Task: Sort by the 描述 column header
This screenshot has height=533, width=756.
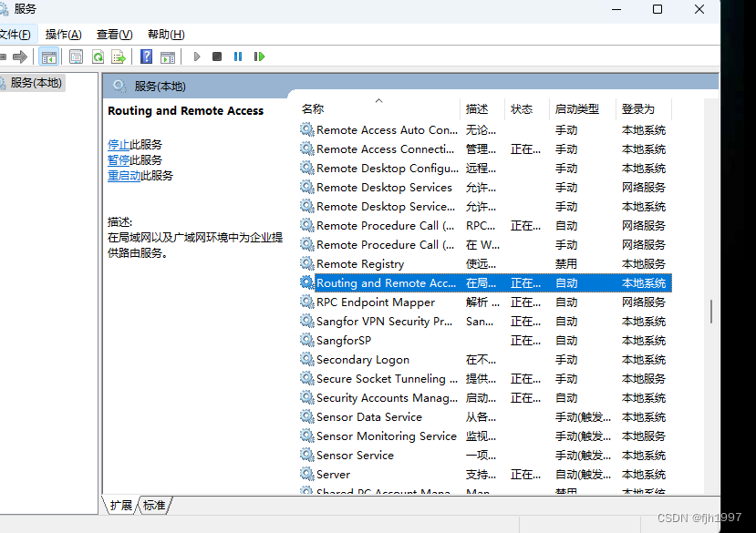Action: pyautogui.click(x=482, y=109)
